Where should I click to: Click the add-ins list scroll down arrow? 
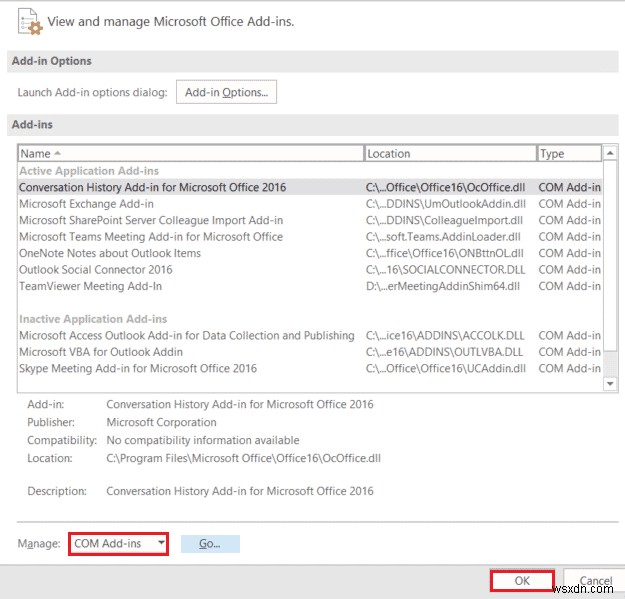610,383
